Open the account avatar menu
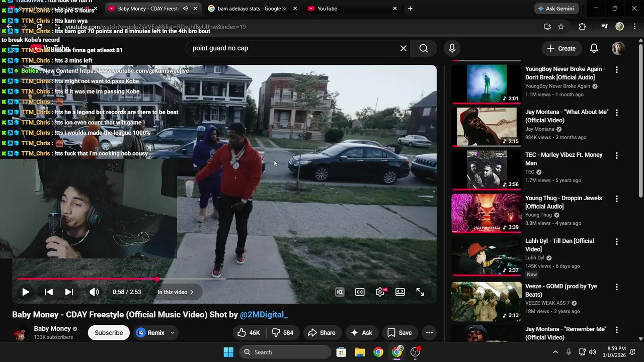 (618, 48)
